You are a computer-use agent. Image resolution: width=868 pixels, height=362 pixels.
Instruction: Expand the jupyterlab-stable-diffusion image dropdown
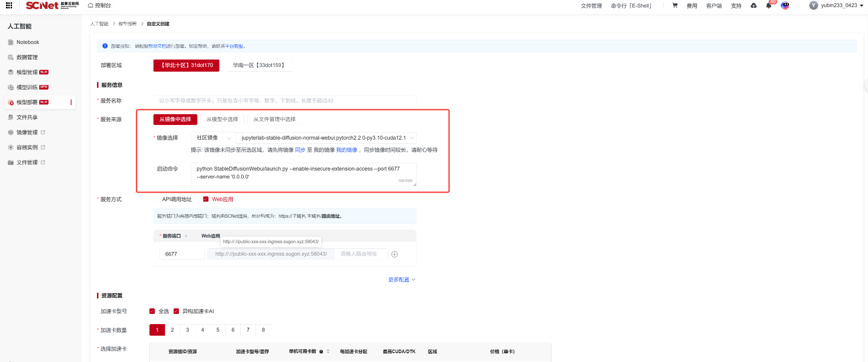click(326, 138)
